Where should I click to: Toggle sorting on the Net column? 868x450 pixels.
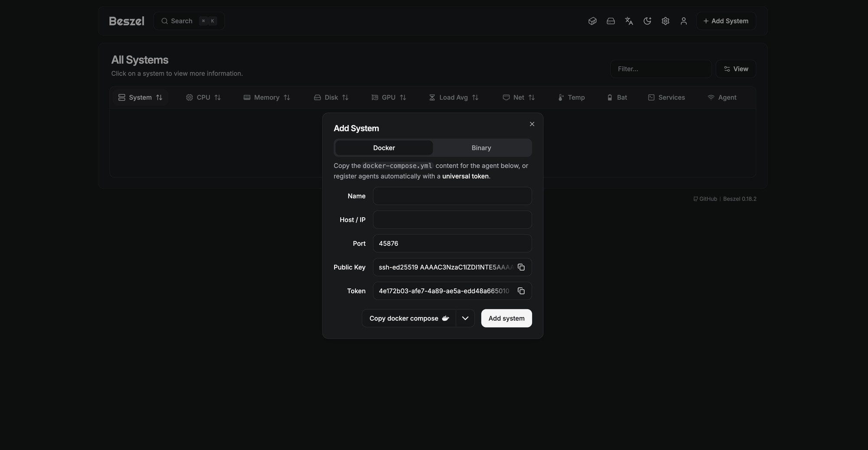519,97
